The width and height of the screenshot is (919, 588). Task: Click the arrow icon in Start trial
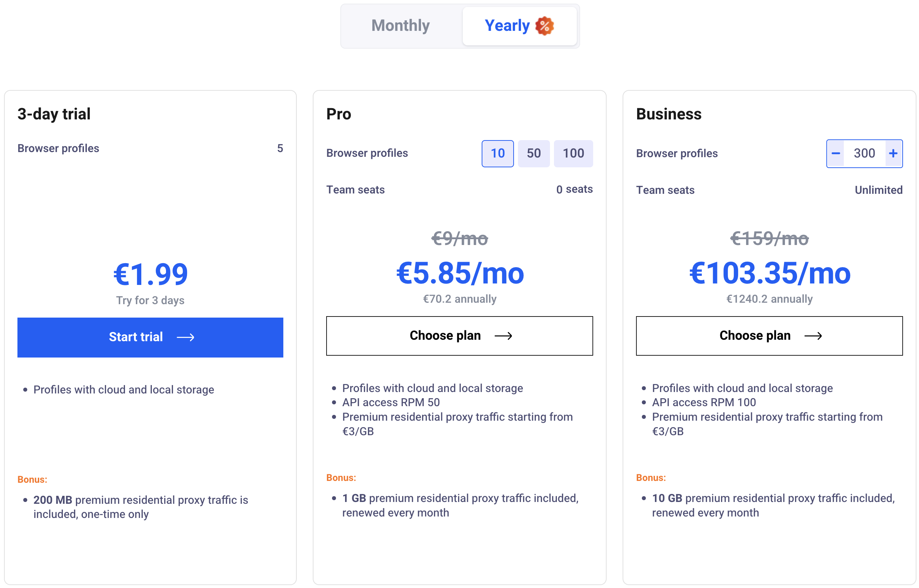tap(185, 337)
